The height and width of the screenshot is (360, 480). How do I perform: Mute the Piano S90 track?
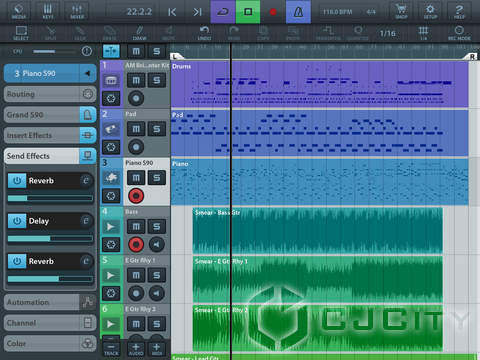[x=136, y=178]
